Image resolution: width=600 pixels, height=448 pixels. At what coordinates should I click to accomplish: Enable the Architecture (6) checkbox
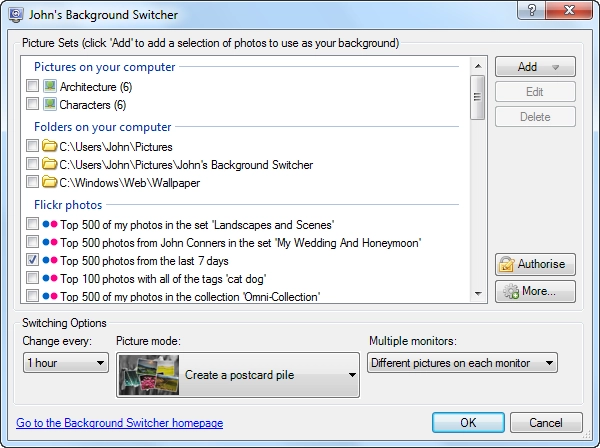(x=33, y=86)
